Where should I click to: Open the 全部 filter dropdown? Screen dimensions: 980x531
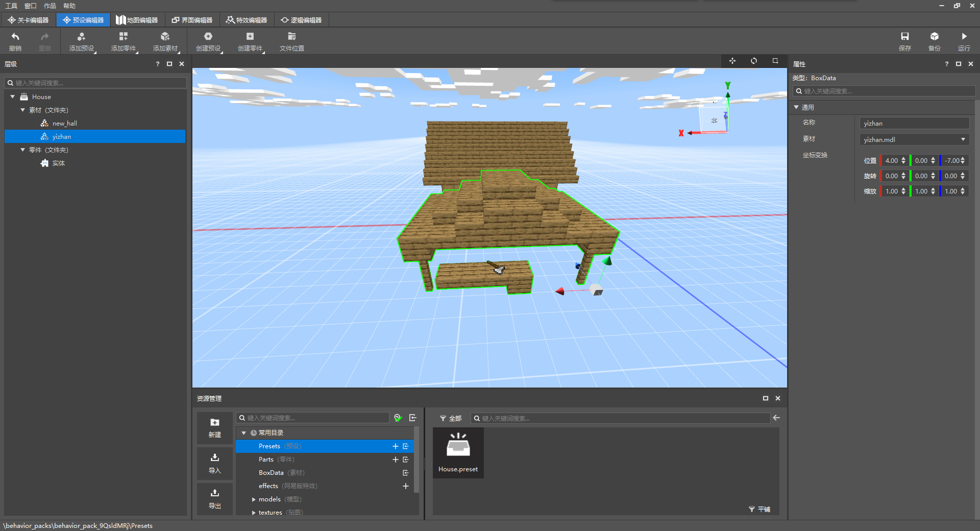pos(451,418)
